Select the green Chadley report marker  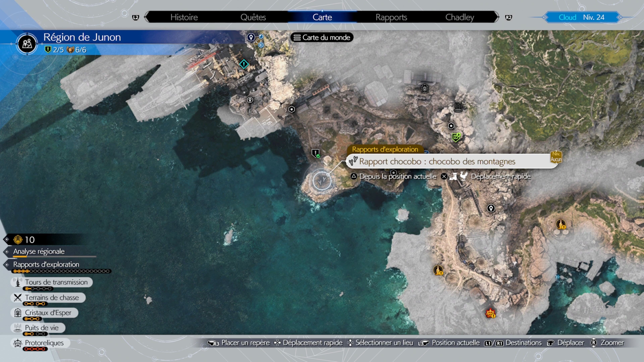[x=456, y=137]
